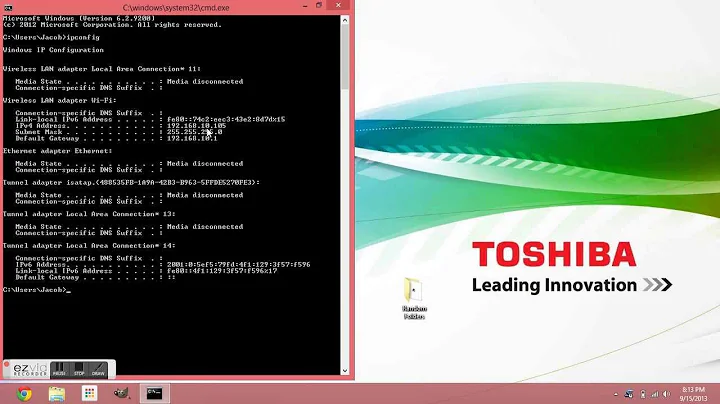Click the command window scrollbar down arrow
Image resolution: width=720 pixels, height=404 pixels.
345,371
